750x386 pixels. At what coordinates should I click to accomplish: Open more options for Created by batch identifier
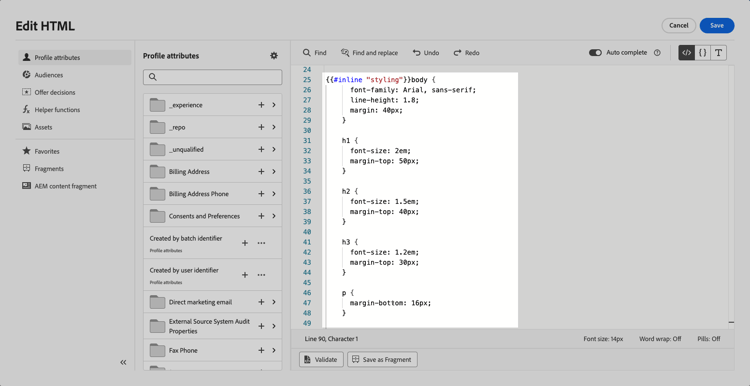click(x=261, y=243)
